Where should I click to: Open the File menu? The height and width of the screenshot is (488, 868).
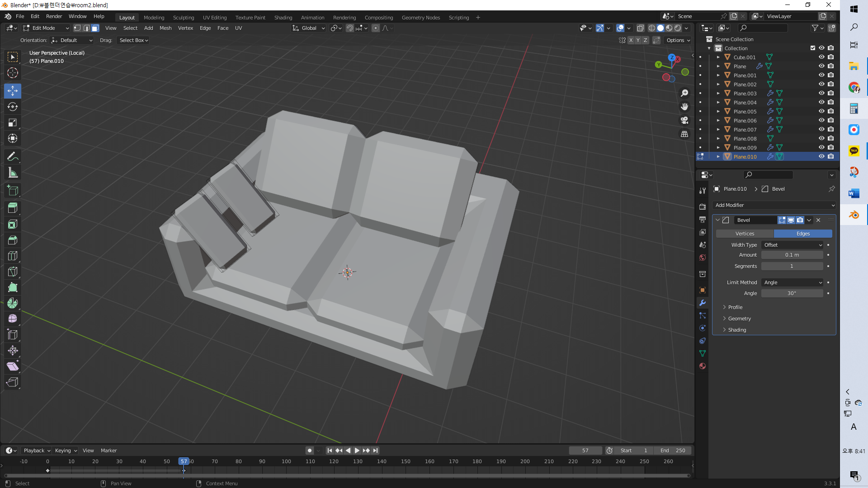pos(20,16)
